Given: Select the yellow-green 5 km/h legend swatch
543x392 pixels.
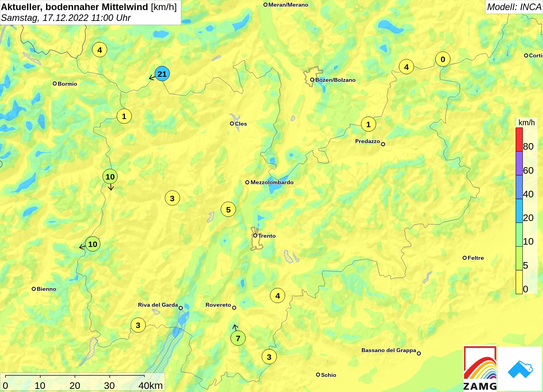Looking at the screenshot, I should click(x=519, y=258).
